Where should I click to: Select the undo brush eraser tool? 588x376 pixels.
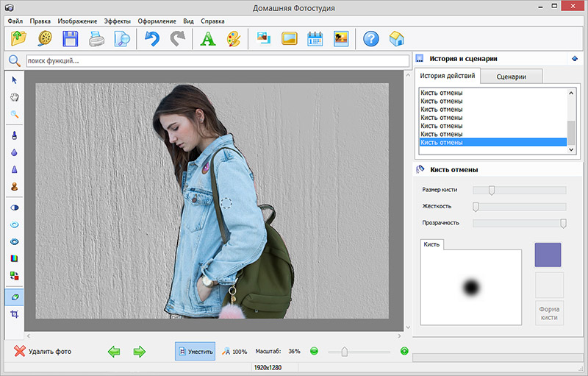click(15, 297)
